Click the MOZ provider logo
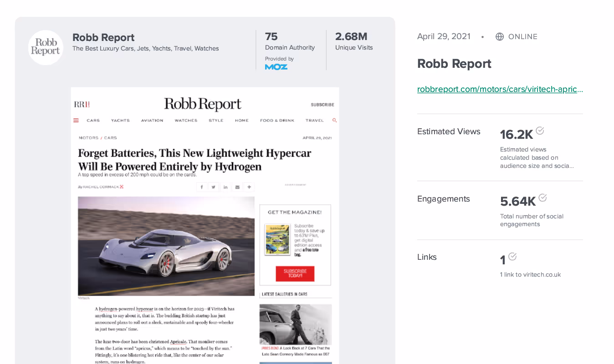This screenshot has height=364, width=614. tap(276, 67)
